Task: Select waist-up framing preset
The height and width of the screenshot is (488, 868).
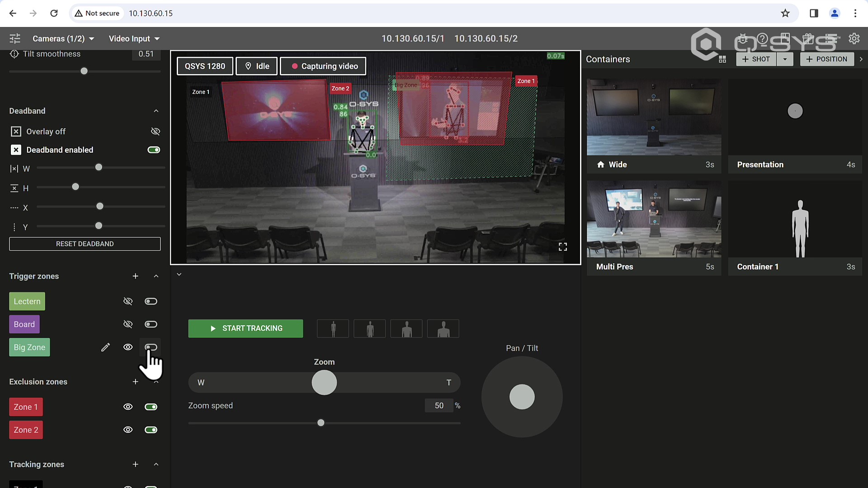Action: 406,328
